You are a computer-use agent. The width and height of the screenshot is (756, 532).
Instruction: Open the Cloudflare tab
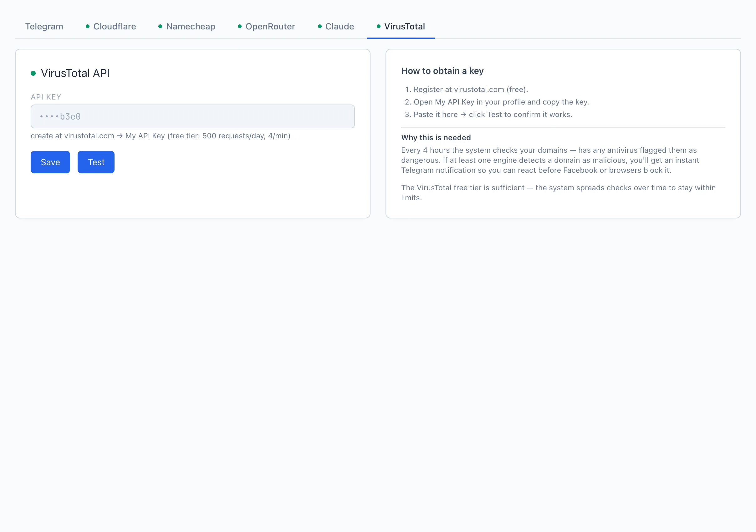click(x=111, y=26)
